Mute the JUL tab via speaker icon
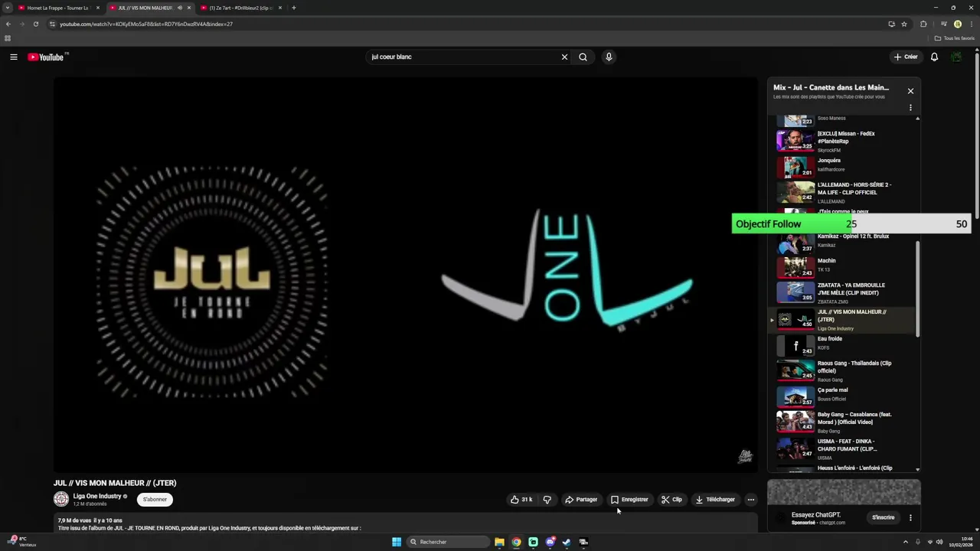 (x=180, y=8)
